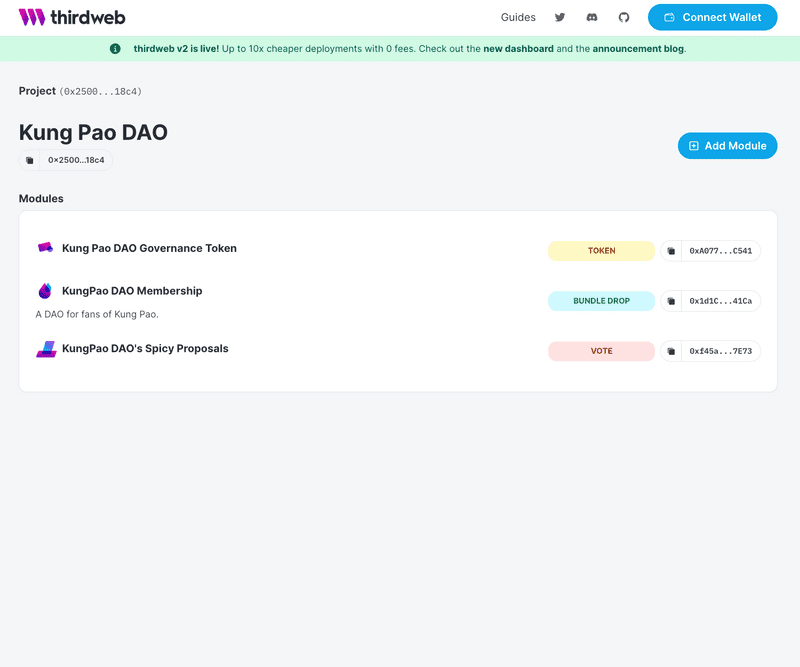The height and width of the screenshot is (667, 800).
Task: Copy token address 0xA077...C541 with copy icon
Action: tap(671, 251)
